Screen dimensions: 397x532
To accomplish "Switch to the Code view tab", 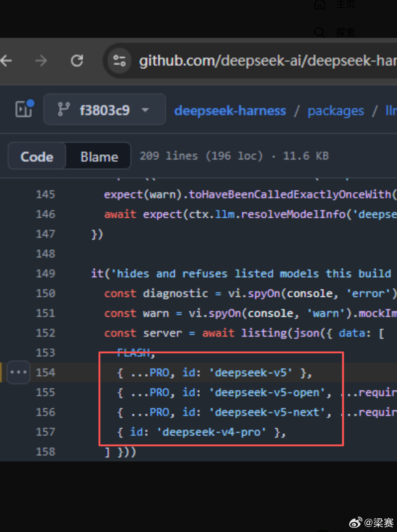I will (x=37, y=157).
